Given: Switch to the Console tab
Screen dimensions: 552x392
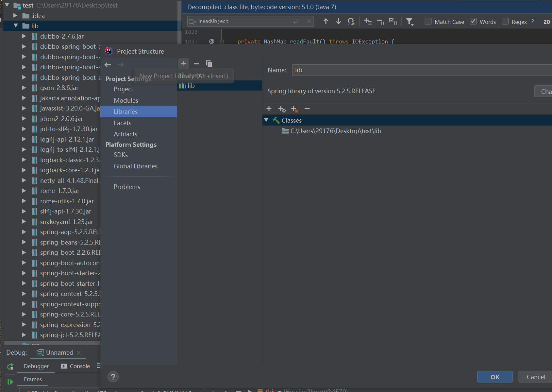Looking at the screenshot, I should [75, 366].
